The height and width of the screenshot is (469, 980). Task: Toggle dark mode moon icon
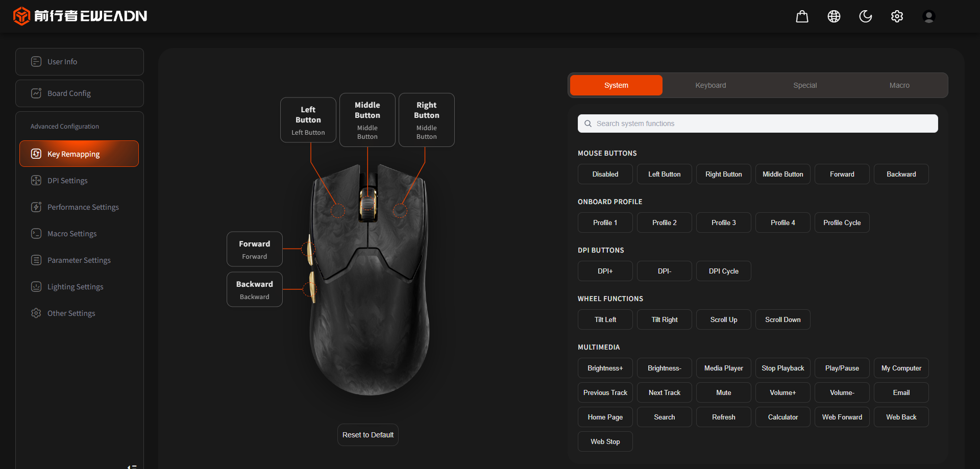click(865, 16)
